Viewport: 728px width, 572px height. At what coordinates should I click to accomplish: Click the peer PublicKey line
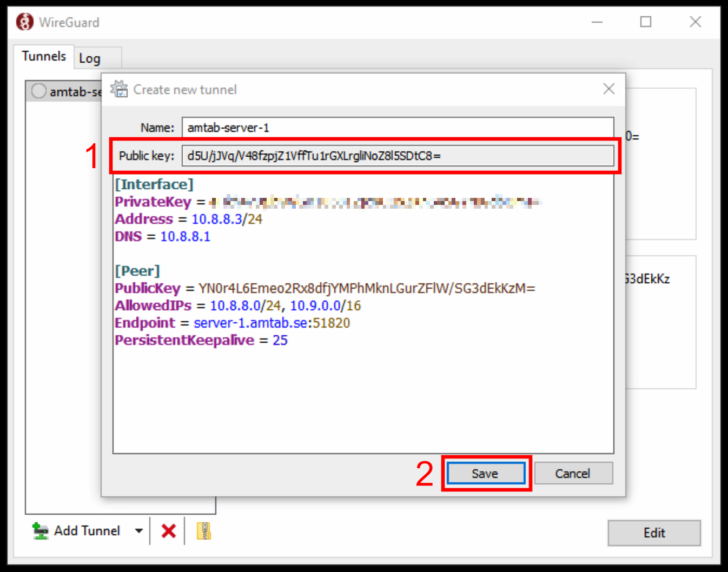tap(325, 288)
